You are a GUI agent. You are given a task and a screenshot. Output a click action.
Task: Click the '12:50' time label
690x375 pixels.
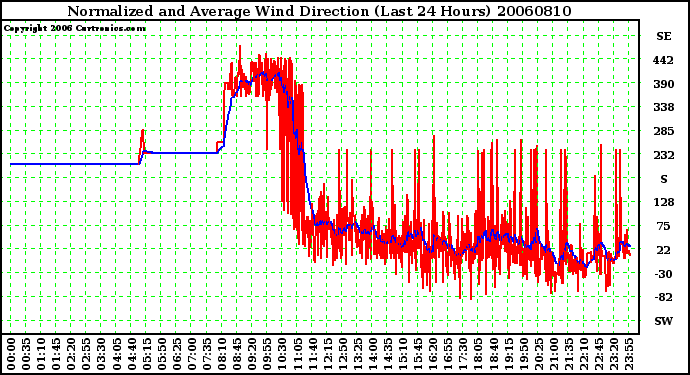pyautogui.click(x=342, y=354)
